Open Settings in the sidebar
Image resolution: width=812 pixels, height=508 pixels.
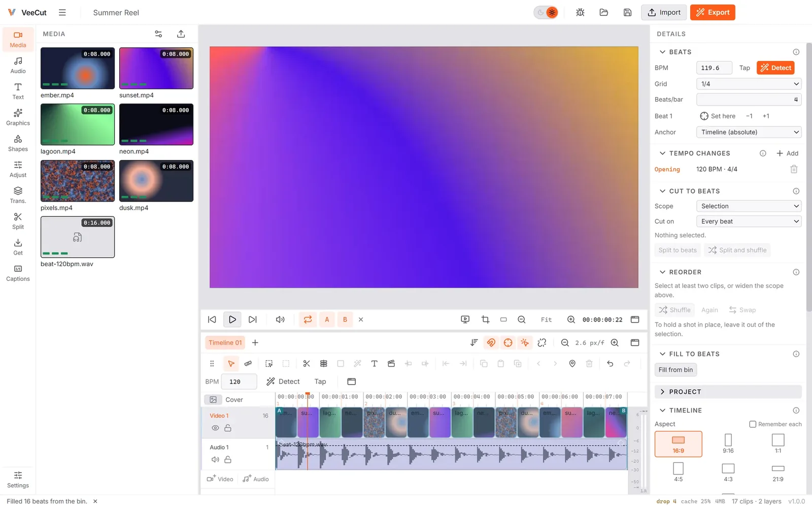point(18,480)
